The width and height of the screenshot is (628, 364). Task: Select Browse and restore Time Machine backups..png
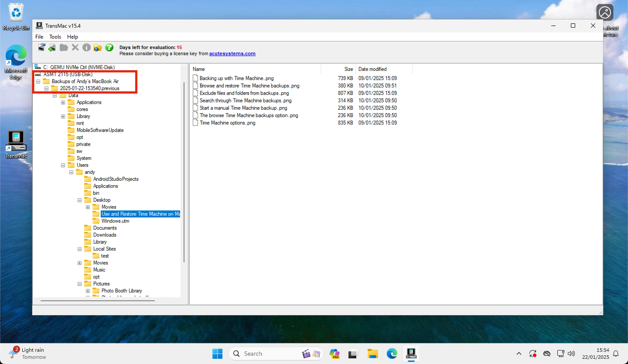point(249,85)
